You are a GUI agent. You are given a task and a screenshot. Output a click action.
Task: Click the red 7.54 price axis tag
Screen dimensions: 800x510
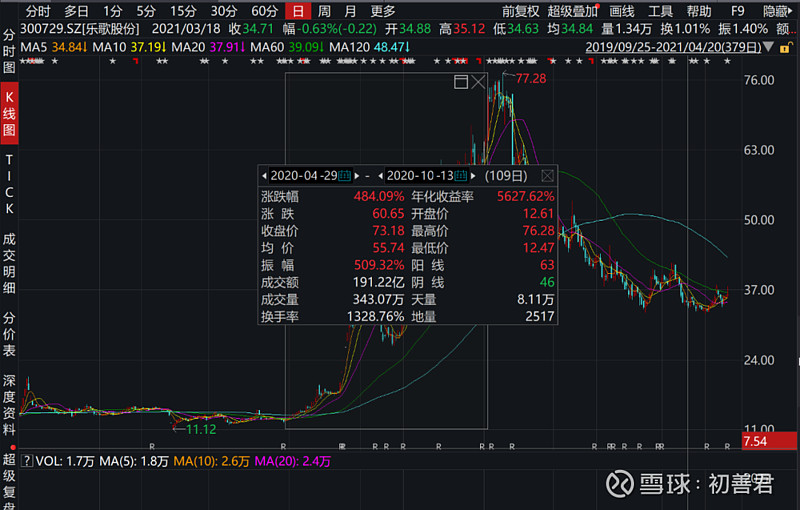pos(769,441)
